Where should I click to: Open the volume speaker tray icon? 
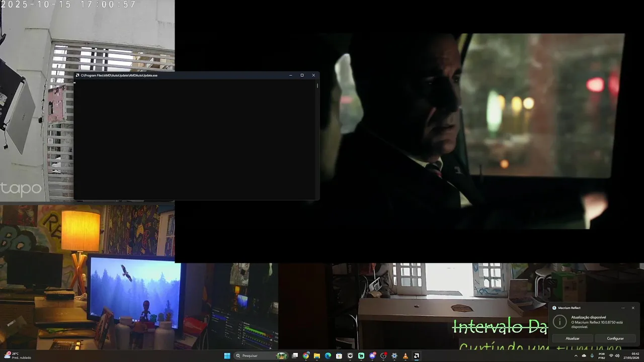click(x=617, y=355)
